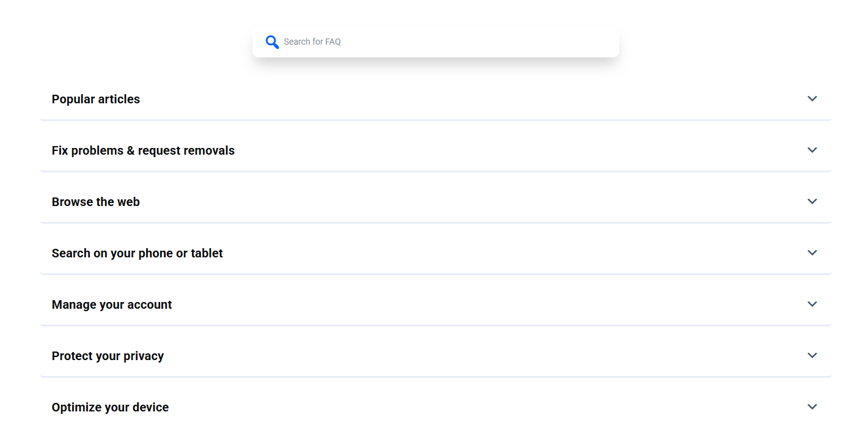The height and width of the screenshot is (442, 868).
Task: Click the down arrow for Protect your privacy
Action: pos(812,356)
